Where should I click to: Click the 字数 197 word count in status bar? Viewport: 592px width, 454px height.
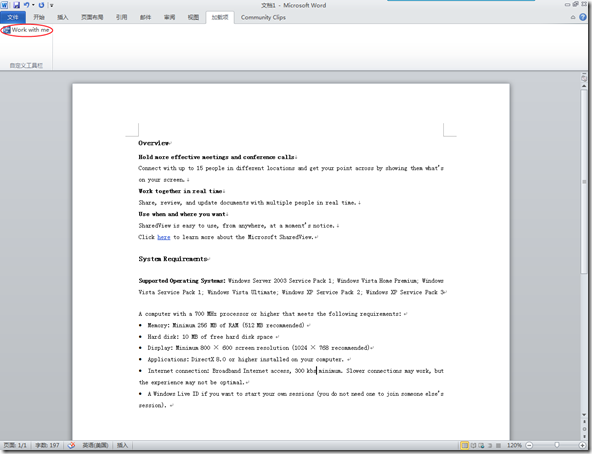[x=47, y=445]
